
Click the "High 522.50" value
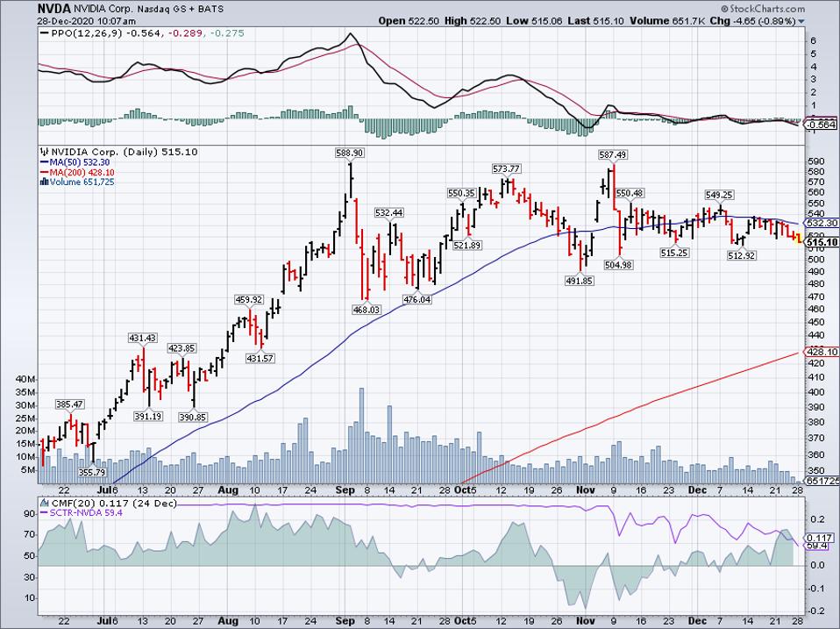pyautogui.click(x=472, y=21)
